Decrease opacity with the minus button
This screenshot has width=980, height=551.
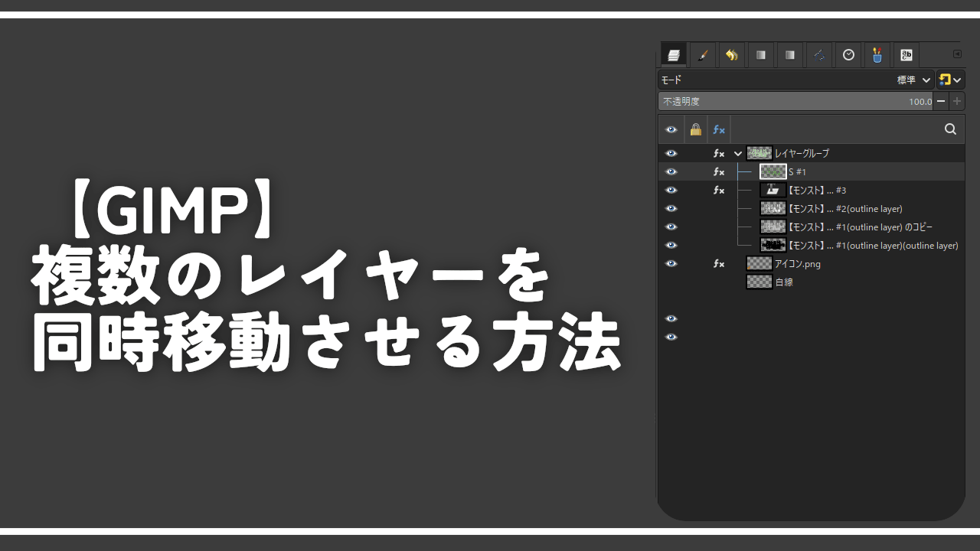pos(941,100)
